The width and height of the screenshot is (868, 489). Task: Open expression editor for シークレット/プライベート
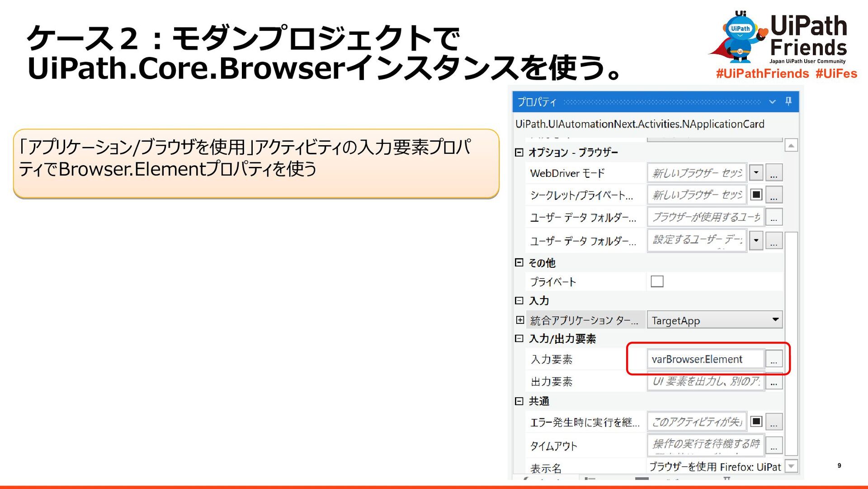(x=774, y=195)
